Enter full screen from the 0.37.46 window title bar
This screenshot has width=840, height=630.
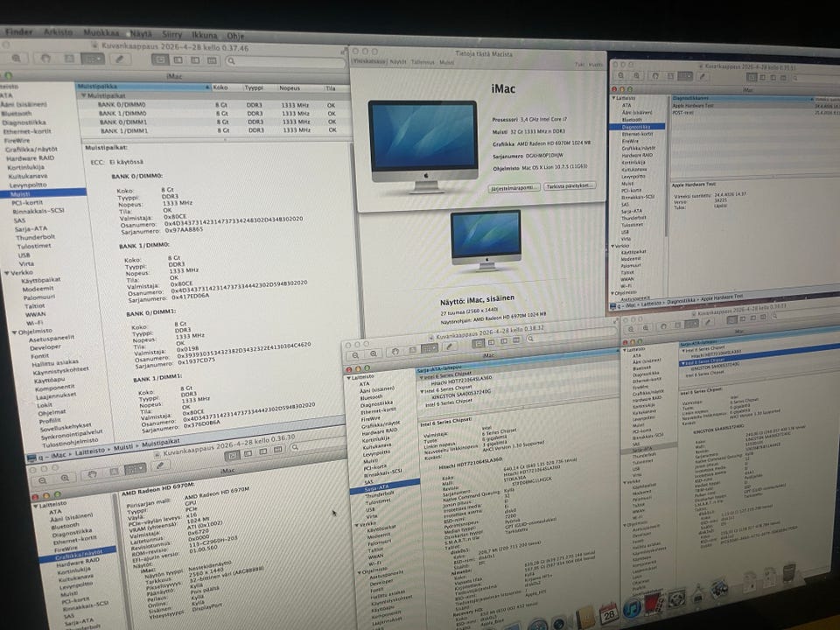point(345,52)
